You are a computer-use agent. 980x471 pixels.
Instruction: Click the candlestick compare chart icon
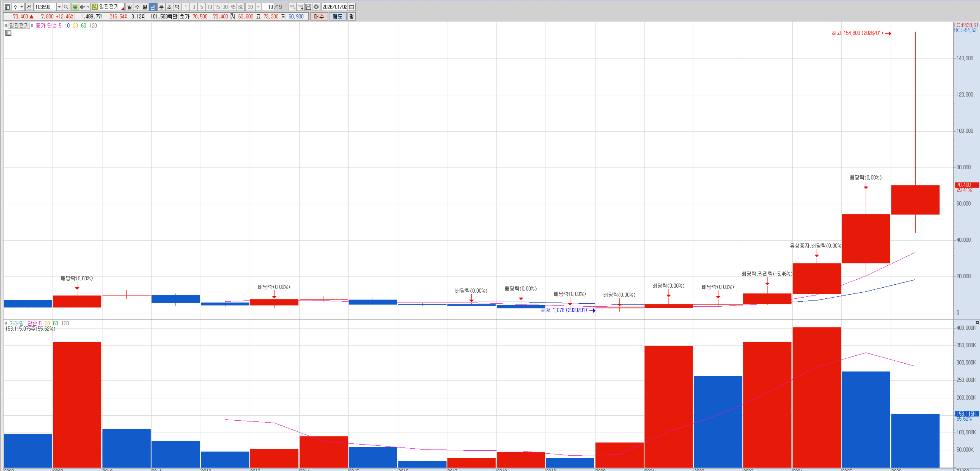tap(292, 7)
